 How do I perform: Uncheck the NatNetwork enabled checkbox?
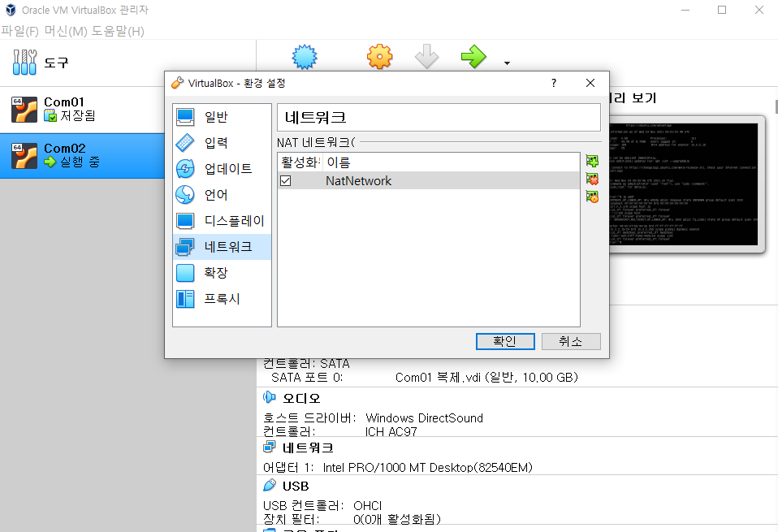pyautogui.click(x=285, y=181)
